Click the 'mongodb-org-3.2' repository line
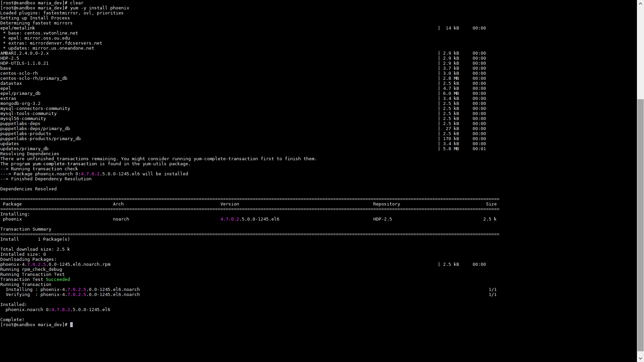Image resolution: width=644 pixels, height=362 pixels. (x=20, y=104)
